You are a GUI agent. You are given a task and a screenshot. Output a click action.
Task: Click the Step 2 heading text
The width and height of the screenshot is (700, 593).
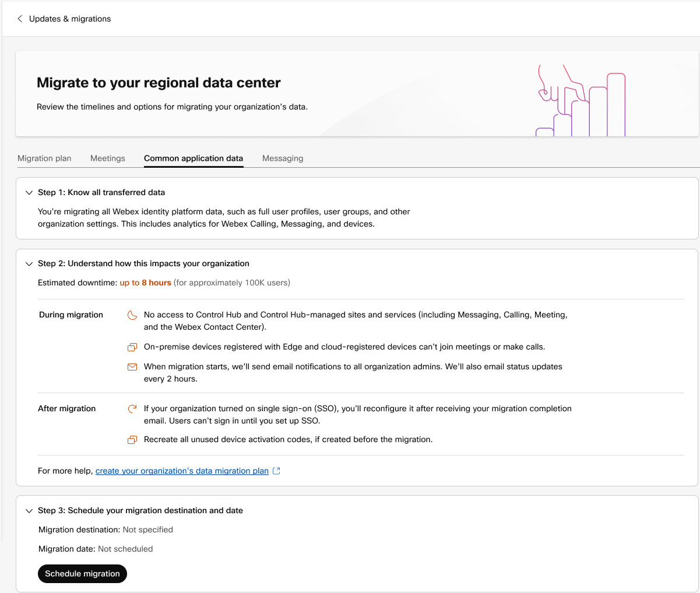[143, 263]
